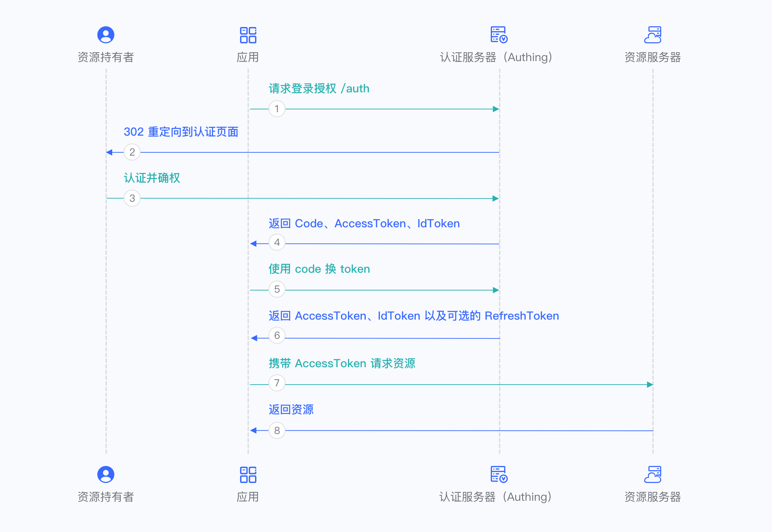This screenshot has height=532, width=772.
Task: Click step number 2 circle
Action: pos(132,152)
